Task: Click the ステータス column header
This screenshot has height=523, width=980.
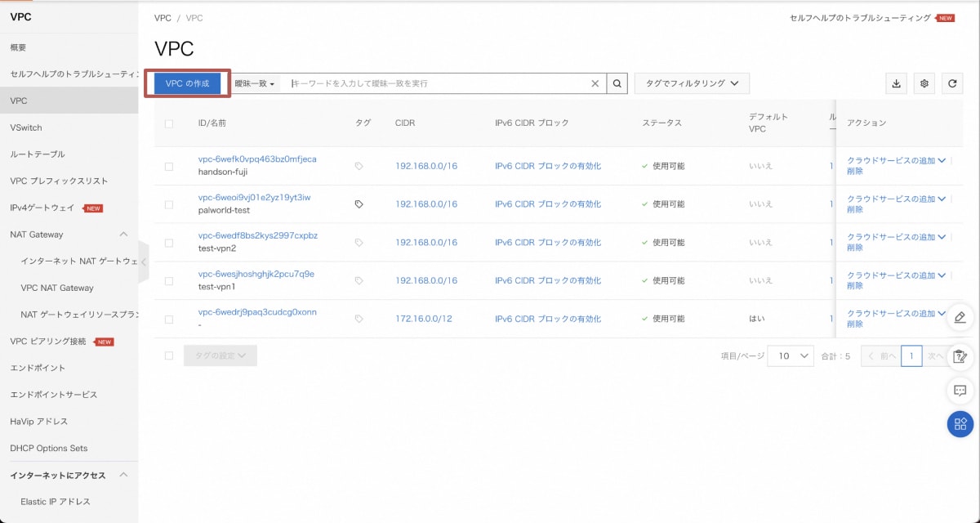Action: [661, 123]
